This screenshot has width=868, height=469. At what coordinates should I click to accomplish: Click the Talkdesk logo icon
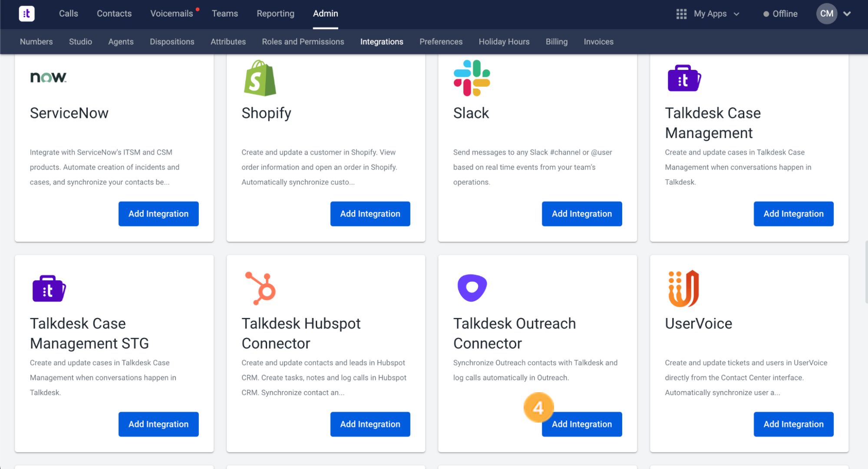point(26,13)
